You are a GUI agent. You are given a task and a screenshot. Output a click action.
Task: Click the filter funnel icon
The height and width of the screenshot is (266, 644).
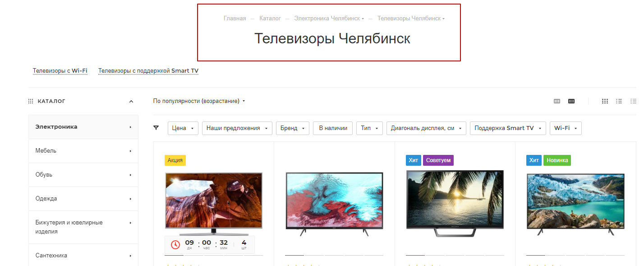pyautogui.click(x=156, y=128)
